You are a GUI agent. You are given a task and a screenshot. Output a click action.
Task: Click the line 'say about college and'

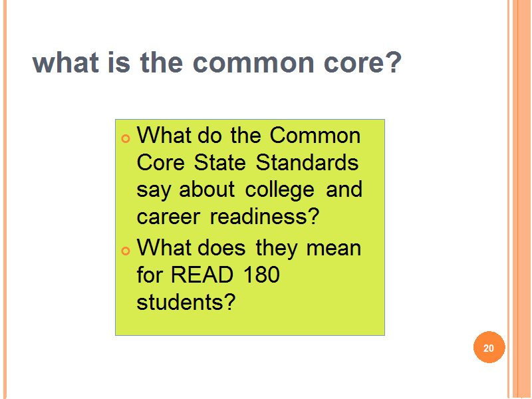249,190
